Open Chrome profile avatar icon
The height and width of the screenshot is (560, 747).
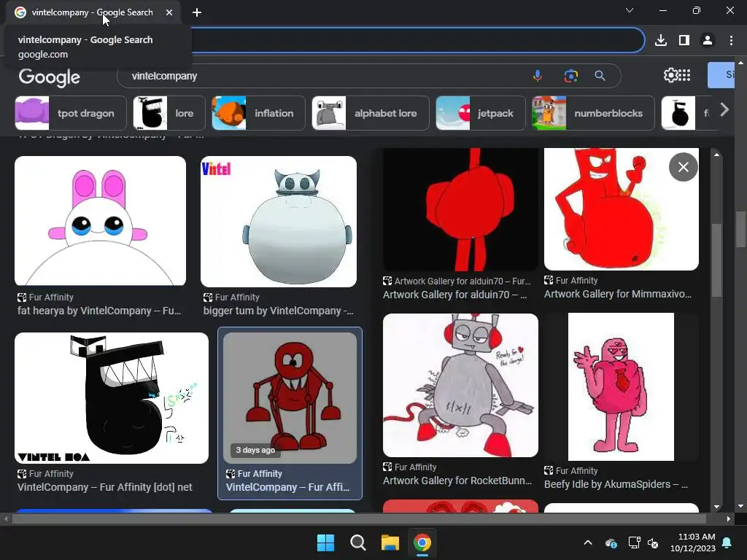point(708,41)
